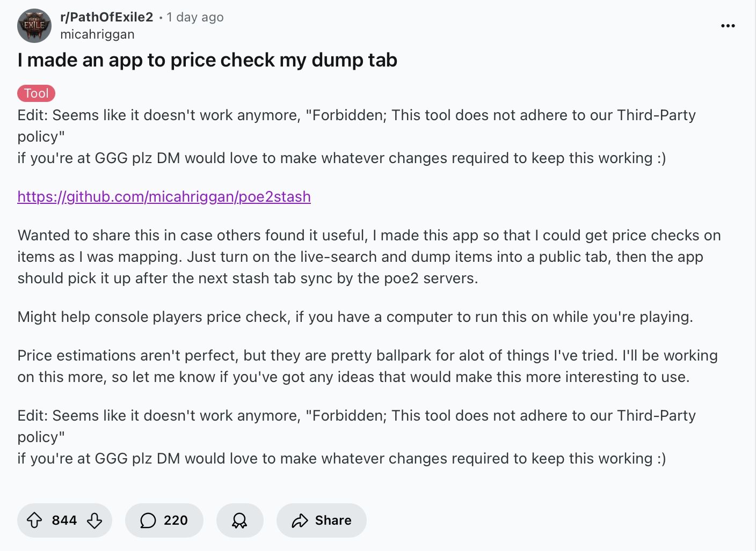Screen dimensions: 756x551
Task: Click the "1 day ago" timestamp
Action: (x=195, y=17)
